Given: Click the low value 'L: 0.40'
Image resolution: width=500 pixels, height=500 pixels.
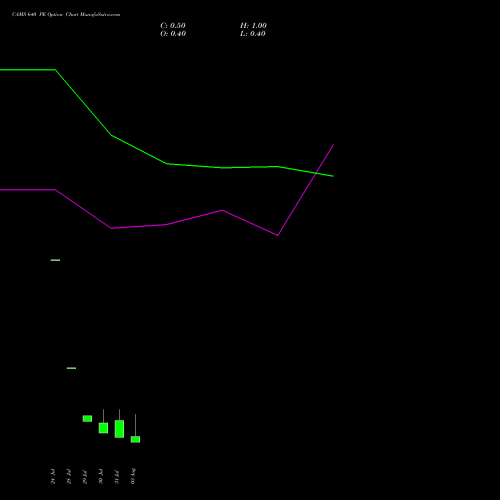Looking at the screenshot, I should (253, 34).
